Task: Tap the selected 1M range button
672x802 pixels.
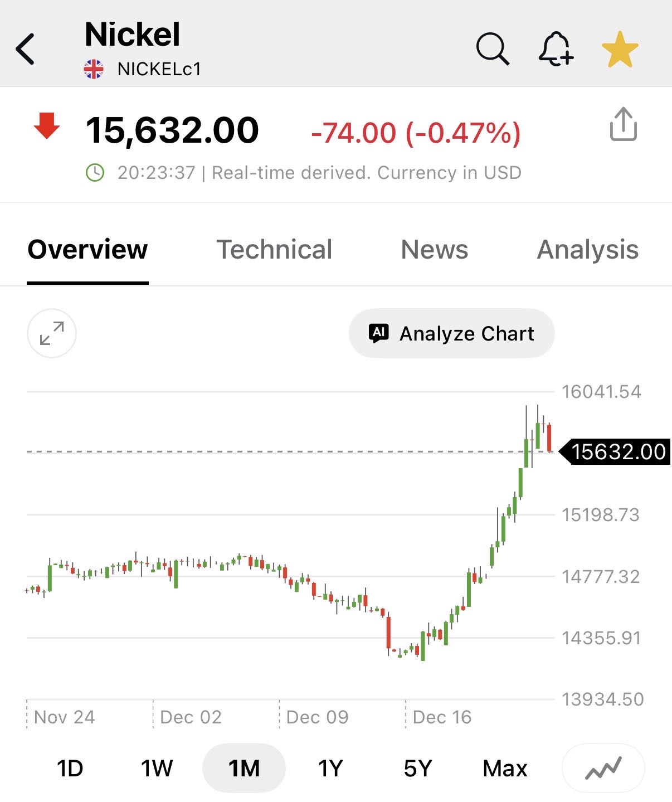Action: pyautogui.click(x=244, y=769)
